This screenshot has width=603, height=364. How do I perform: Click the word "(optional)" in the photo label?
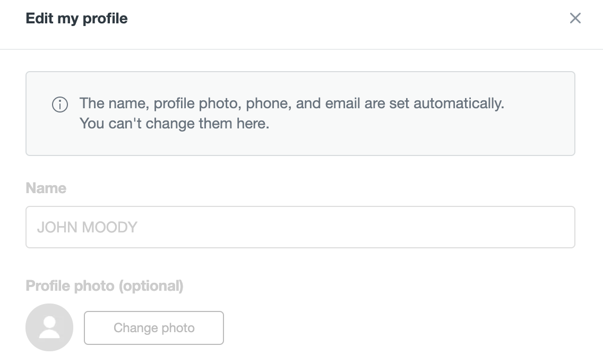click(151, 286)
